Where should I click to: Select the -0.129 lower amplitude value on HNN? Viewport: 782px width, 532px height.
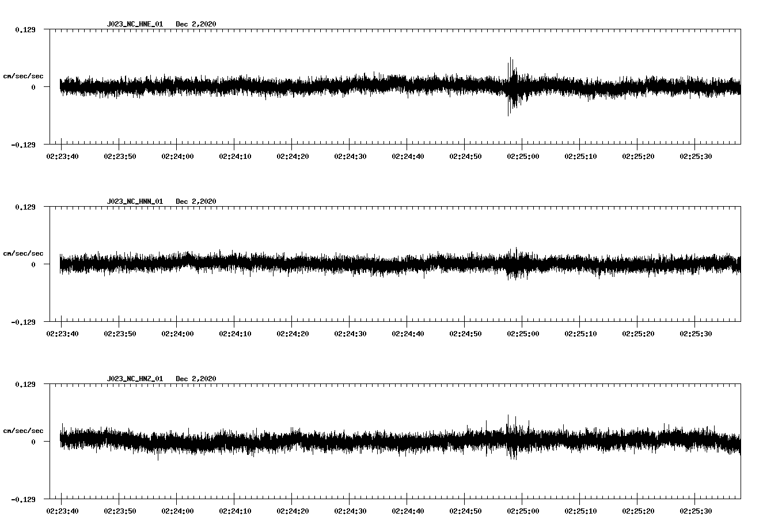coord(23,323)
